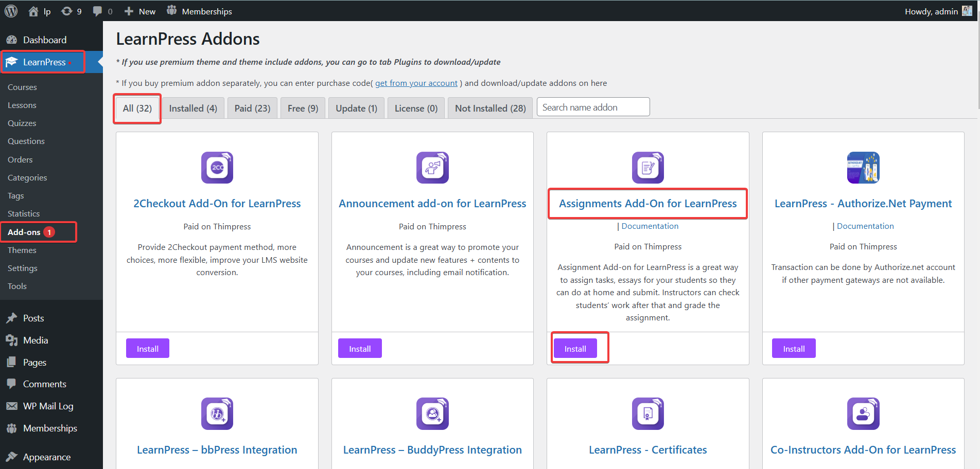Click the Memberships sidebar group icon

11,428
